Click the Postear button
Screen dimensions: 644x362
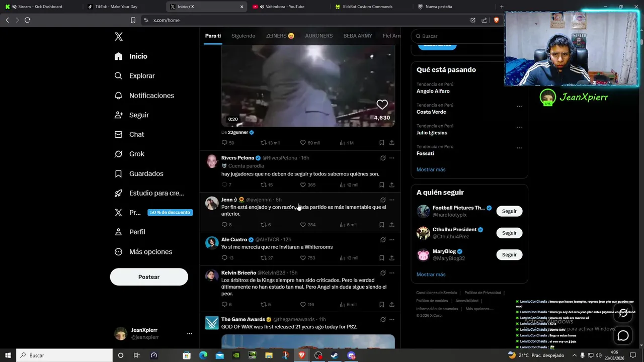point(149,277)
